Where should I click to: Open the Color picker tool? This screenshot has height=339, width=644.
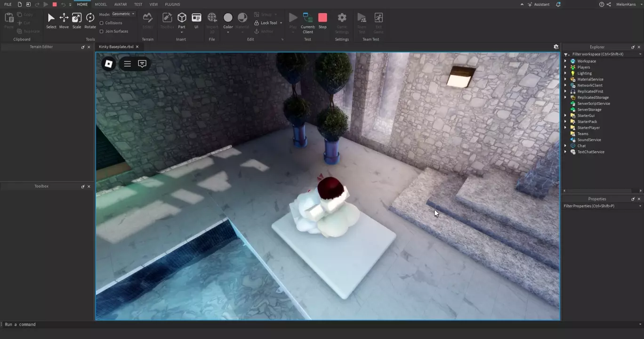point(228,20)
